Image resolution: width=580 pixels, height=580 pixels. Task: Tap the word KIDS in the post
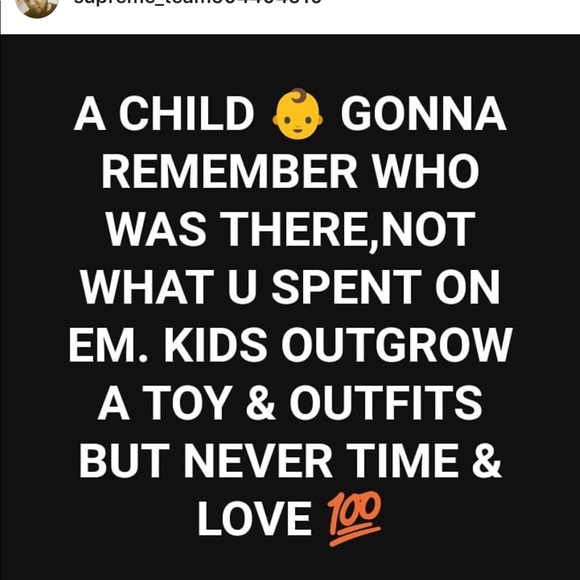coord(216,344)
